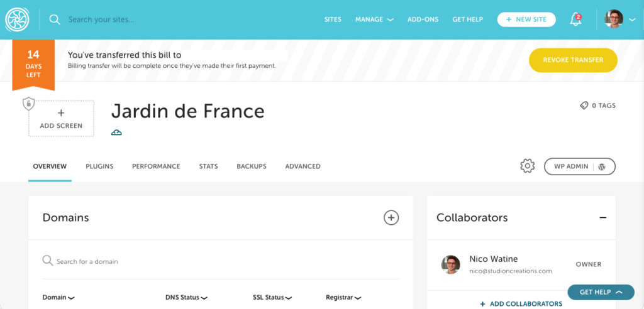This screenshot has width=644, height=309.
Task: Click the Domains panel heading
Action: point(65,217)
